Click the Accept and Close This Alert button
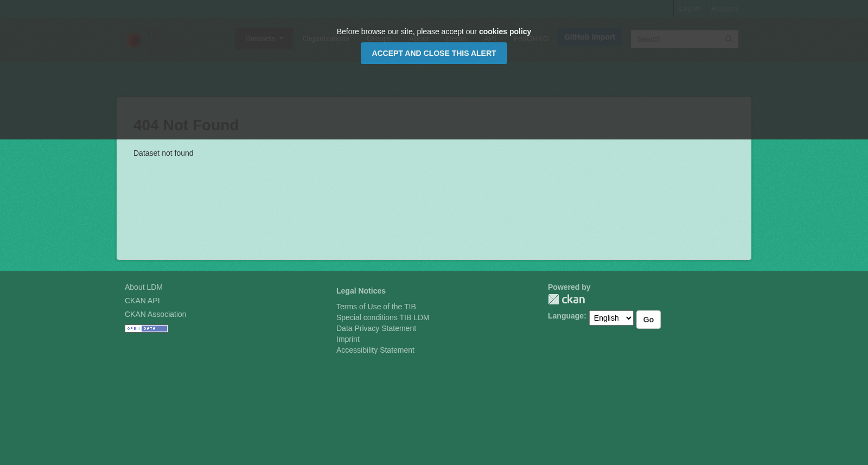This screenshot has height=465, width=868. tap(433, 53)
